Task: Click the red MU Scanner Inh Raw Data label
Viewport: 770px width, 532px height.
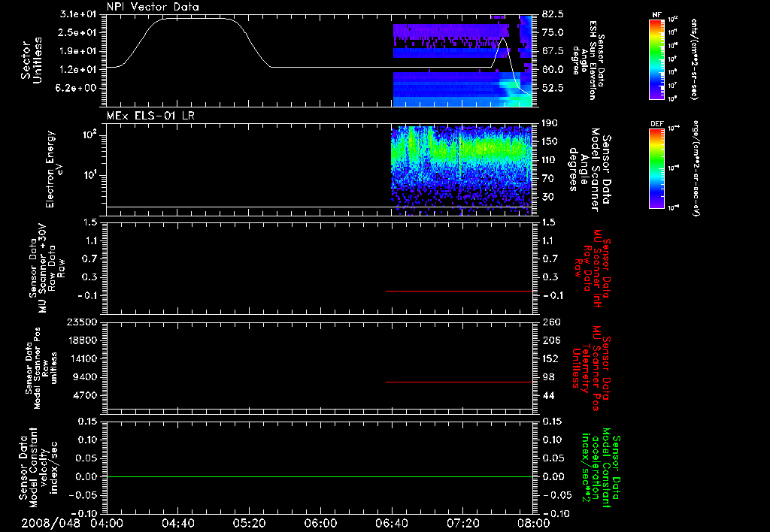Action: (594, 268)
